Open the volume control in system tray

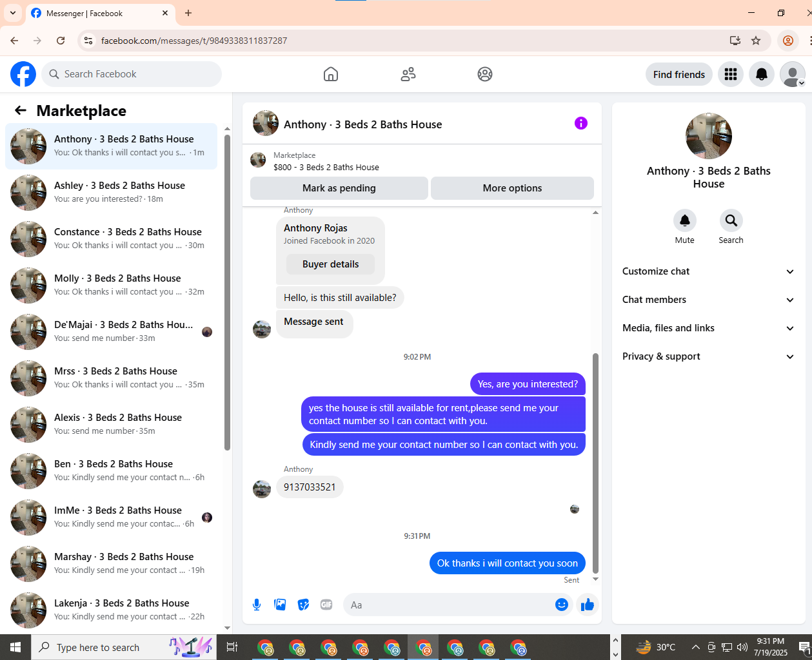click(742, 647)
